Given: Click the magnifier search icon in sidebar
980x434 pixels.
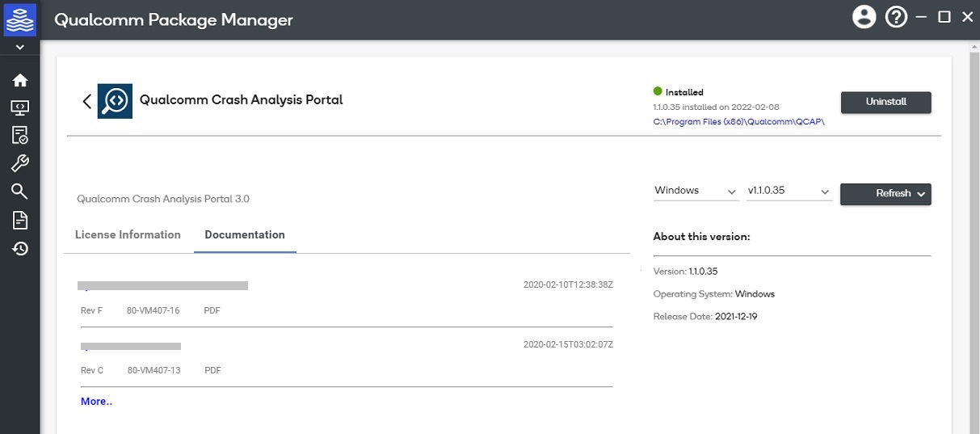Looking at the screenshot, I should click(x=19, y=192).
